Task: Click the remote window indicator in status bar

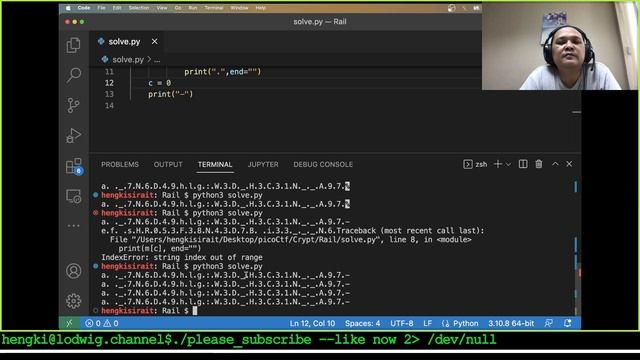Action: (69, 323)
